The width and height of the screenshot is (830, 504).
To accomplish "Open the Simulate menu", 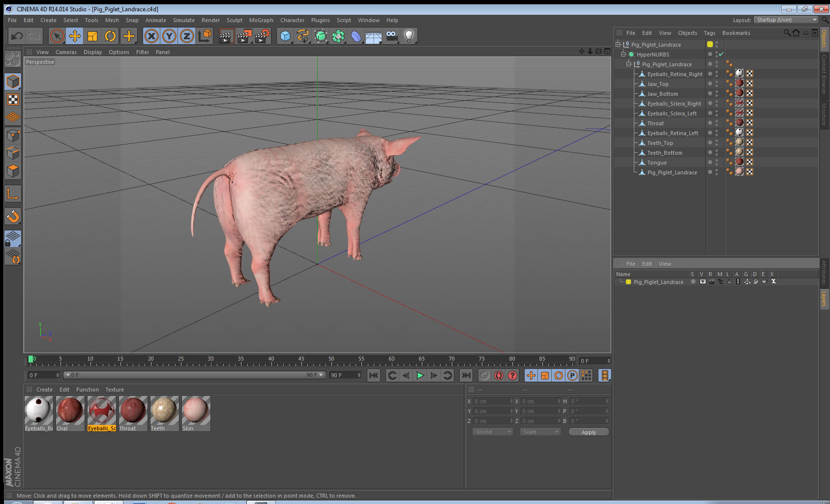I will click(183, 20).
